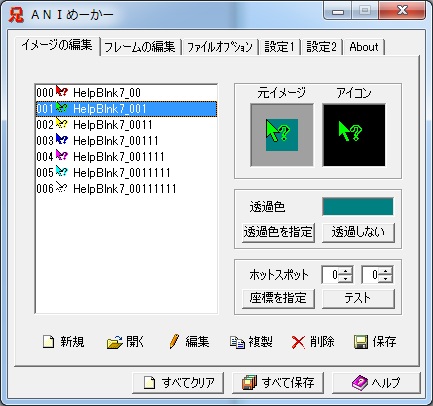Decrease the second hotspot value with down arrow

coord(386,279)
